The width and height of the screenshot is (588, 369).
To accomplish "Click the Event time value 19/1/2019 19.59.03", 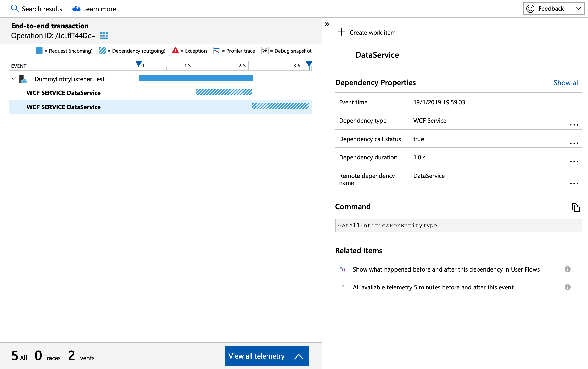I will coord(439,102).
